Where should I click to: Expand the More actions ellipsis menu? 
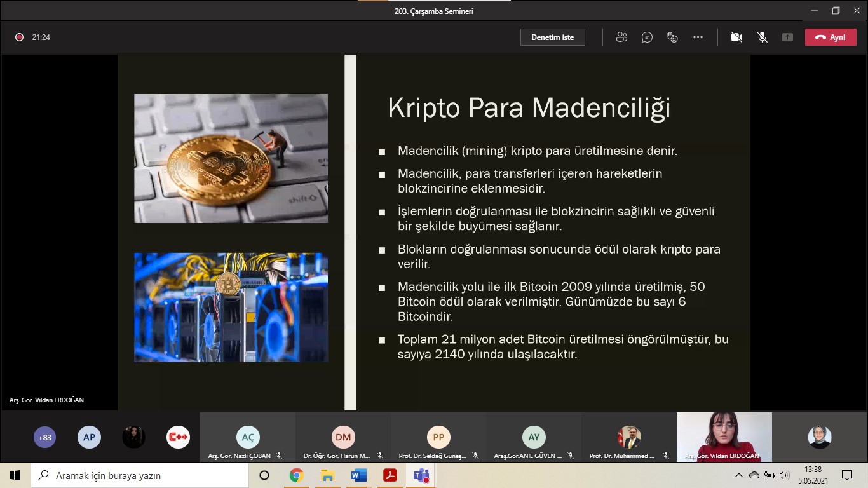tap(698, 37)
